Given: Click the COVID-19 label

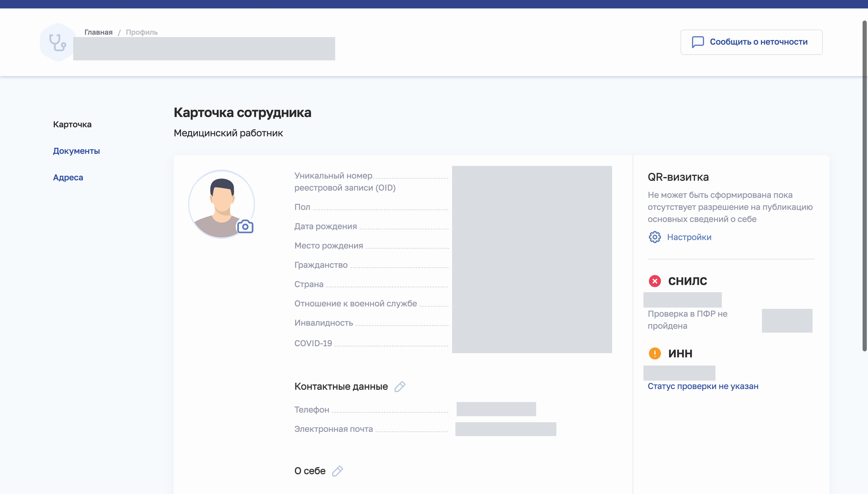Looking at the screenshot, I should point(313,343).
